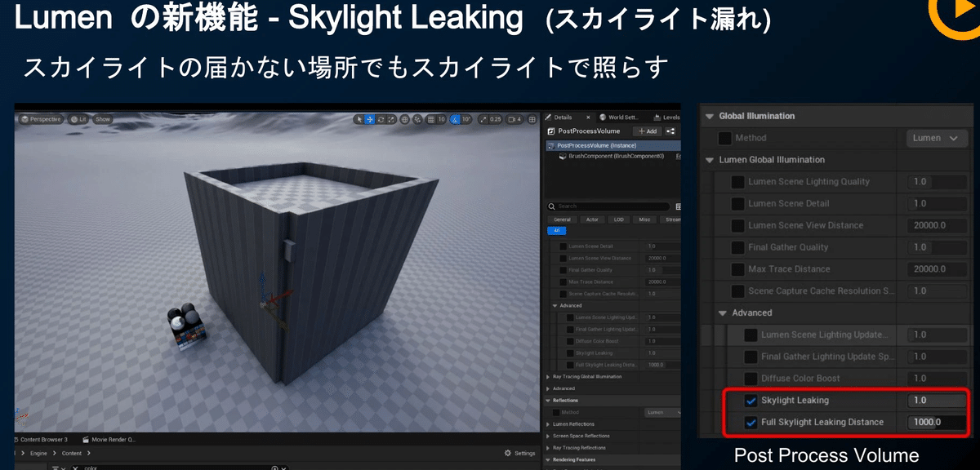The image size is (980, 470).
Task: Open rotation snap value 10°
Action: (466, 119)
